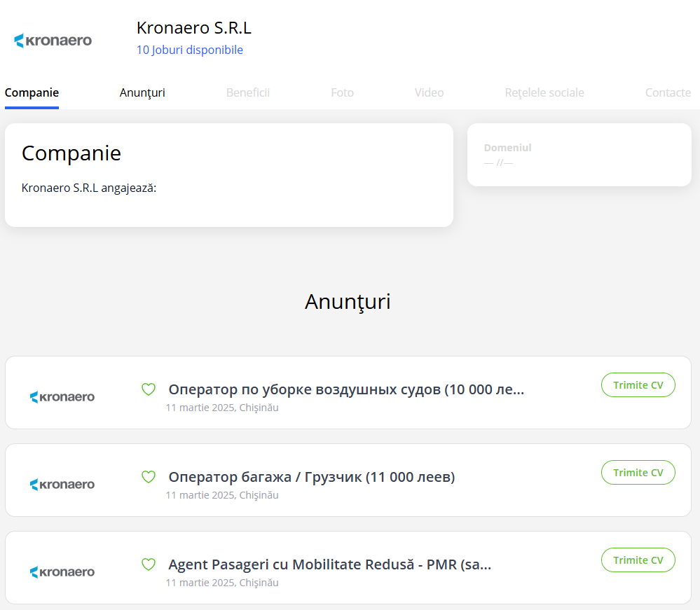The height and width of the screenshot is (610, 700).
Task: Click Kronaero logo in first job listing
Action: click(x=62, y=397)
